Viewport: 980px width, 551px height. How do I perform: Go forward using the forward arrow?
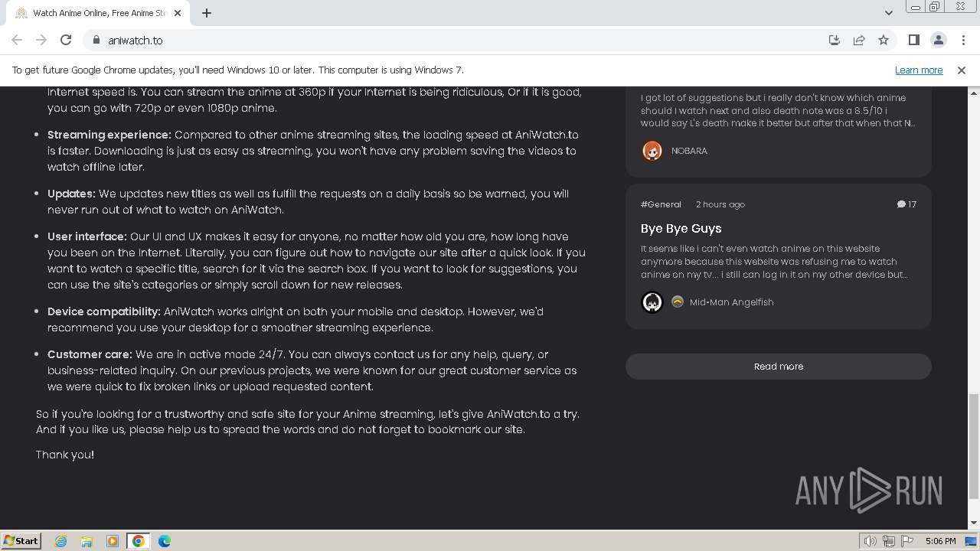tap(41, 40)
